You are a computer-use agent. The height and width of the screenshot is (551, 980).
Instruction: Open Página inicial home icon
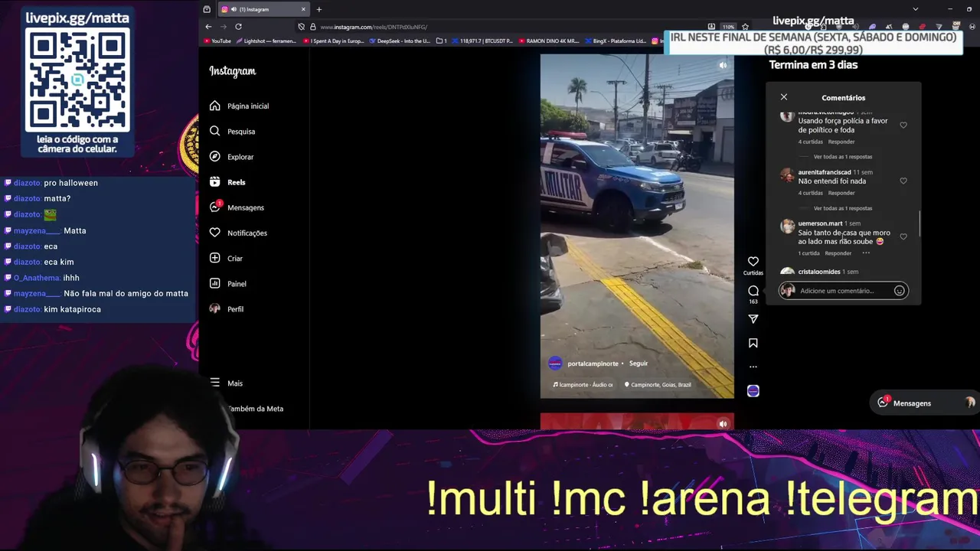click(215, 106)
